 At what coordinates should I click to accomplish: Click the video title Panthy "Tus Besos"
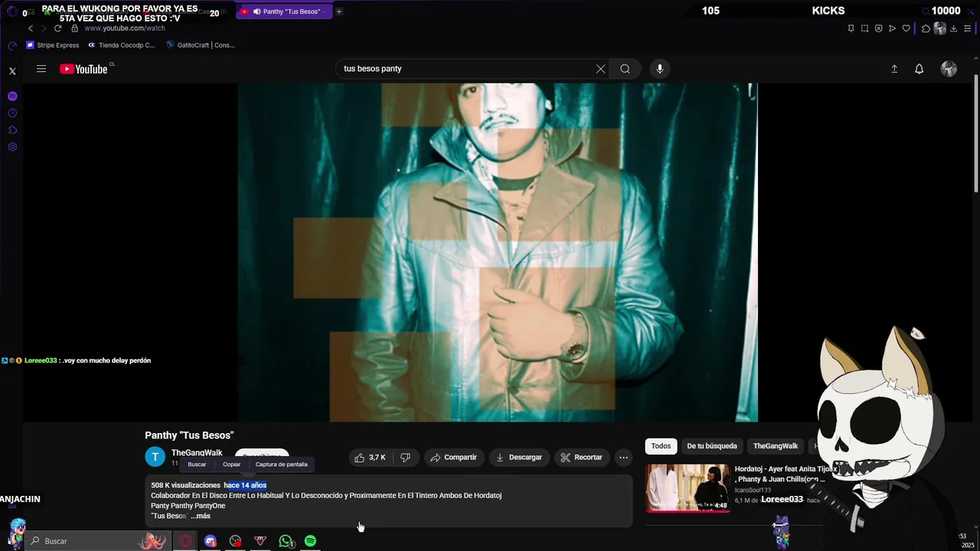[189, 435]
